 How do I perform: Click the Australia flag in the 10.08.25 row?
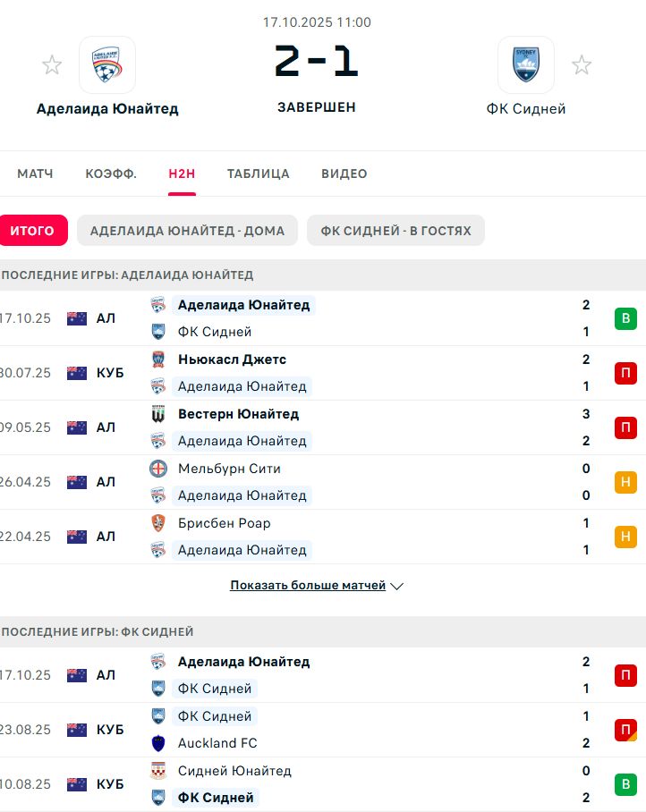click(77, 784)
